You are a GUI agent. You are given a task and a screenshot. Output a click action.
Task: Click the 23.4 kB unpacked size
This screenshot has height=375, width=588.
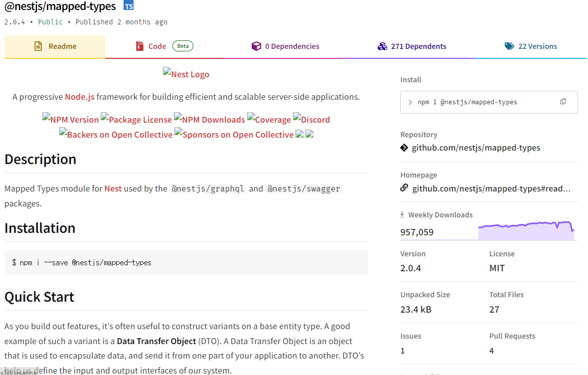click(x=416, y=309)
